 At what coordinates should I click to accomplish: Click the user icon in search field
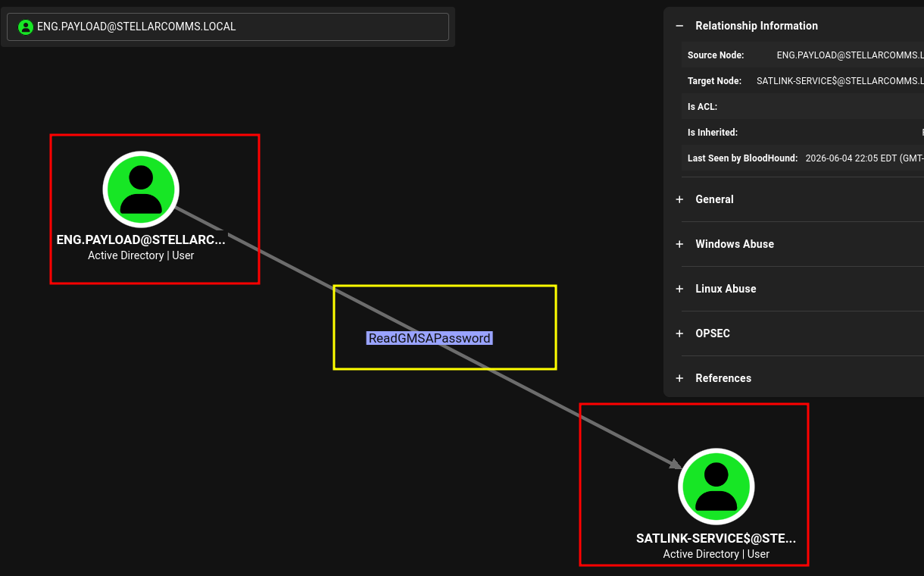point(26,27)
